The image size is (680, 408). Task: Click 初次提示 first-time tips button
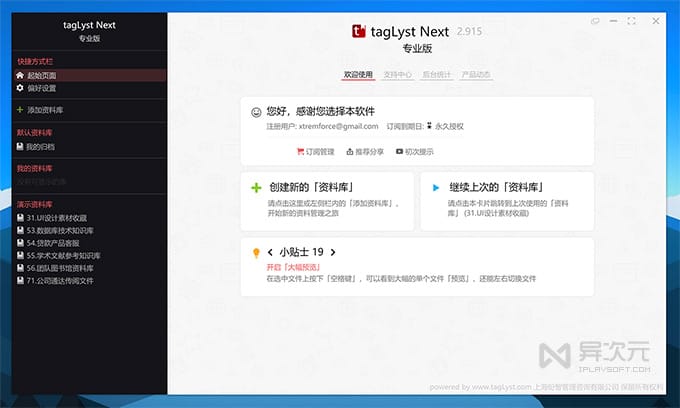pos(415,152)
